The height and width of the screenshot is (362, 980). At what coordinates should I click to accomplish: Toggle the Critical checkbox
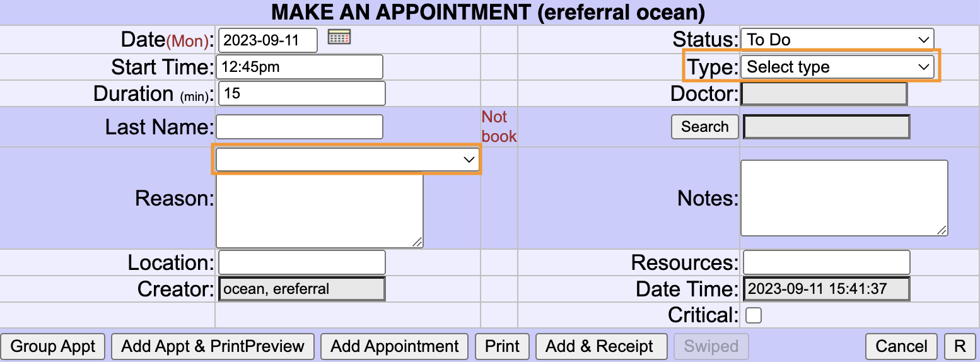point(753,315)
